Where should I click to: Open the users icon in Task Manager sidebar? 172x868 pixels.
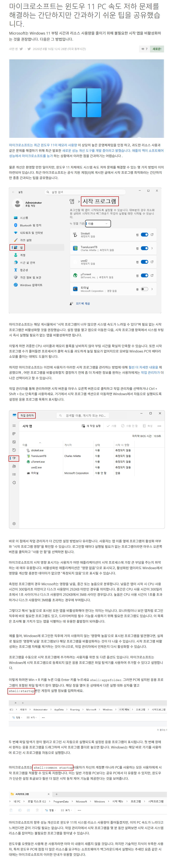[14, 466]
